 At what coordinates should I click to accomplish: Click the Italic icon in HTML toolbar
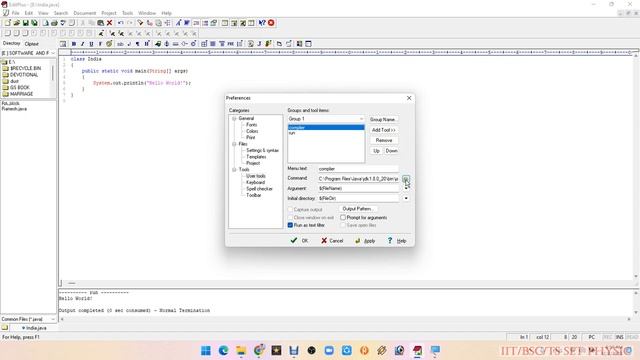[x=82, y=44]
